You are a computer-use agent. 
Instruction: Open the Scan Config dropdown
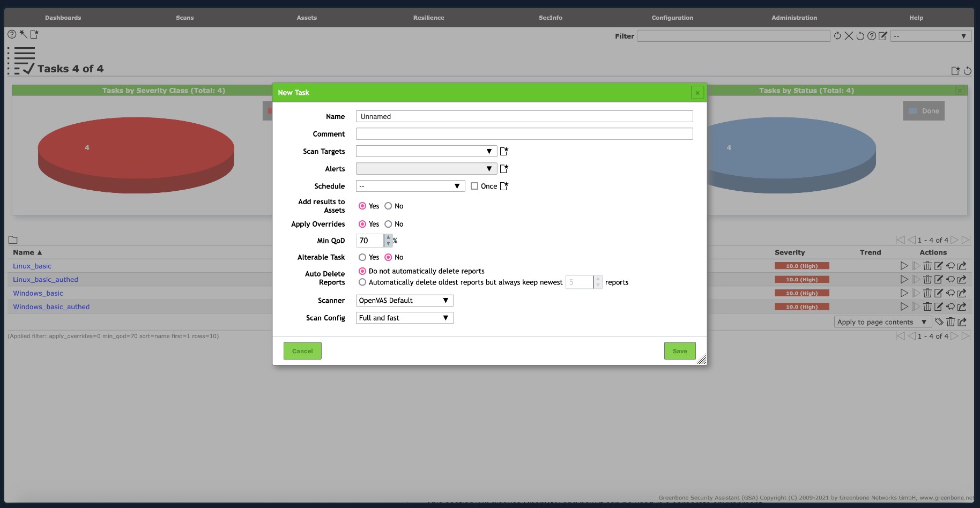[405, 318]
